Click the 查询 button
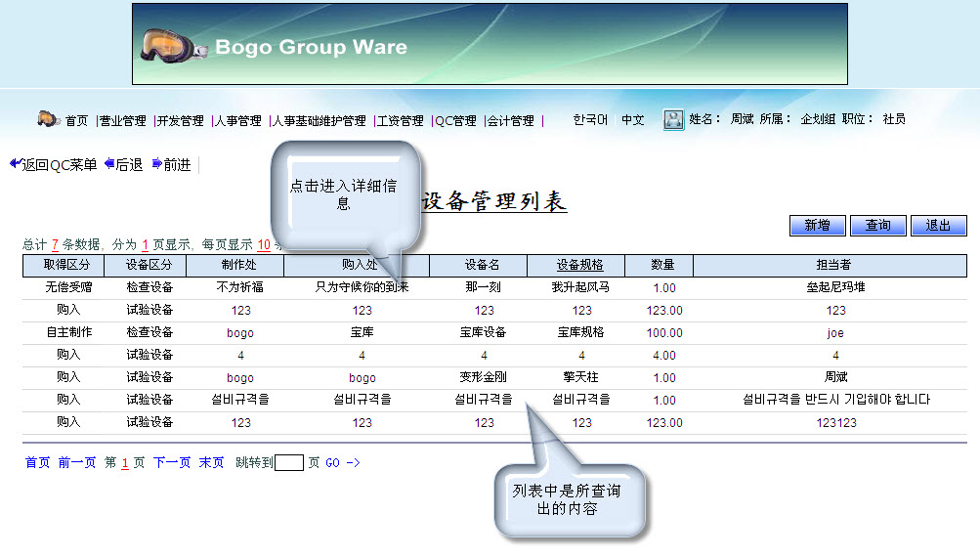The height and width of the screenshot is (557, 980). click(878, 226)
